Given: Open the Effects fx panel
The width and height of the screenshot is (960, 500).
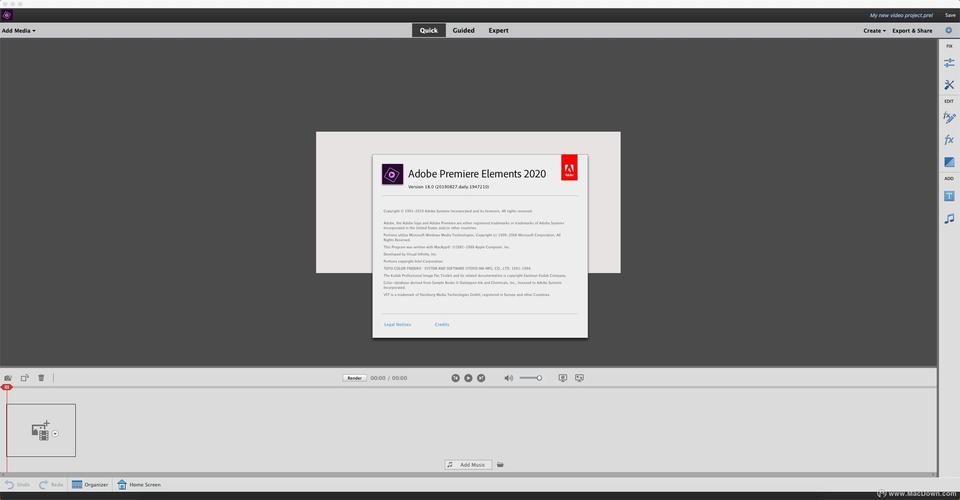Looking at the screenshot, I should coord(949,140).
